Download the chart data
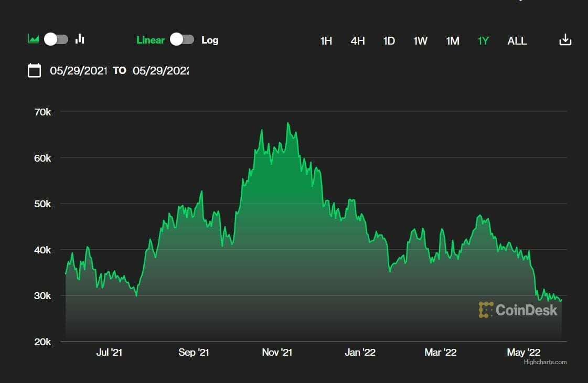The image size is (588, 383). tap(565, 40)
